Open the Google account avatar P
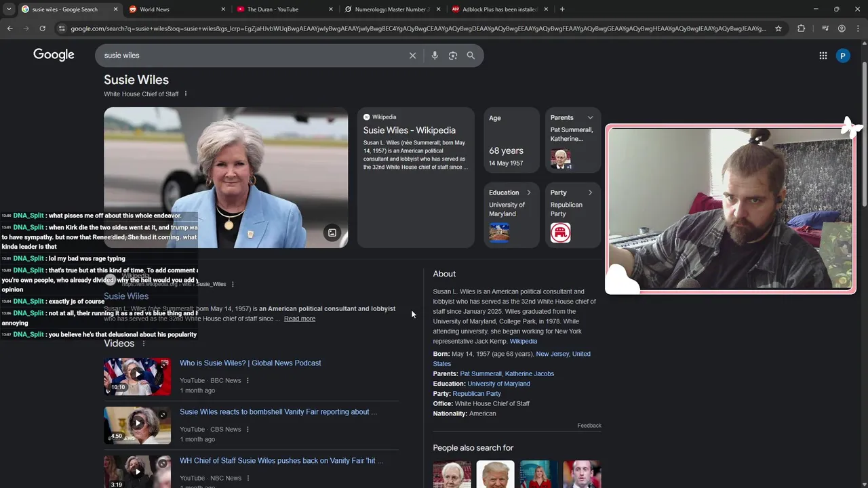This screenshot has width=868, height=488. [843, 56]
